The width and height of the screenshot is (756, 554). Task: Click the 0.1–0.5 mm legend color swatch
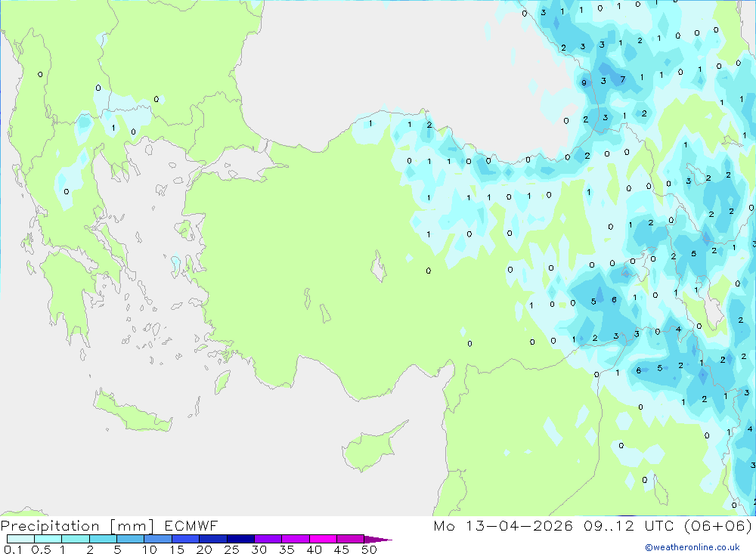[20, 539]
